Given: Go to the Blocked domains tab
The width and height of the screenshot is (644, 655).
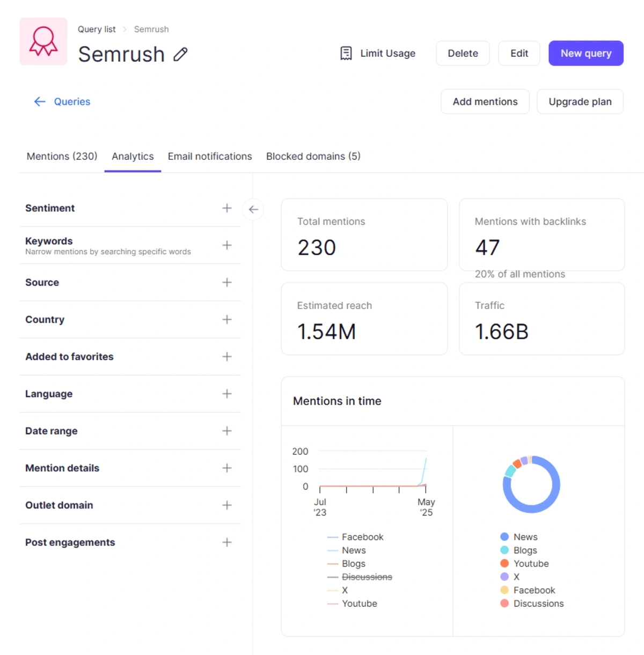Looking at the screenshot, I should 313,156.
